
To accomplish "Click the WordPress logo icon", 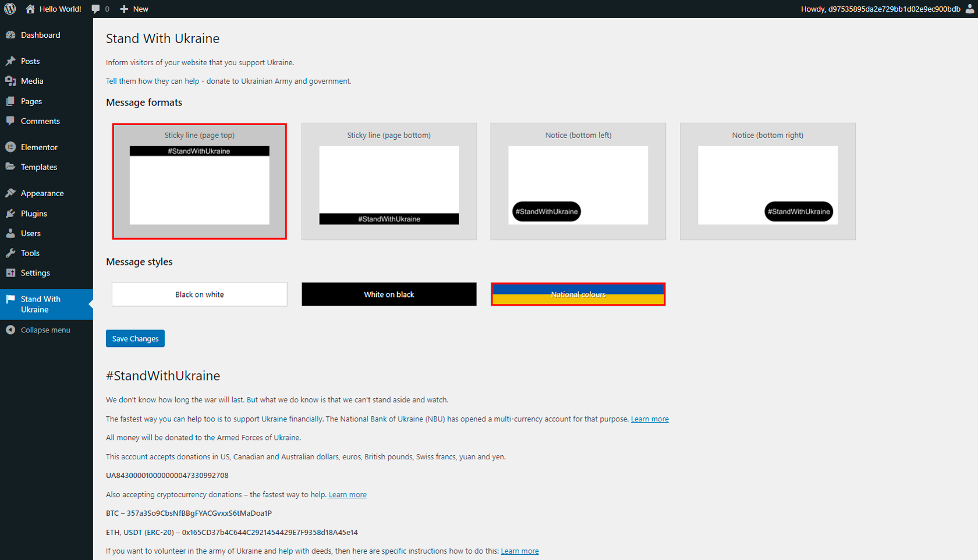I will coord(10,9).
